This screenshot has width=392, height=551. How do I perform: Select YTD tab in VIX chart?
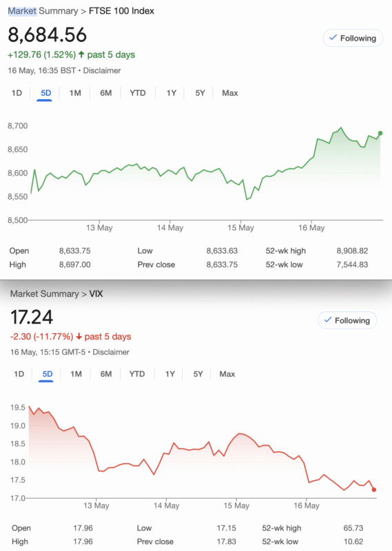[x=137, y=374]
